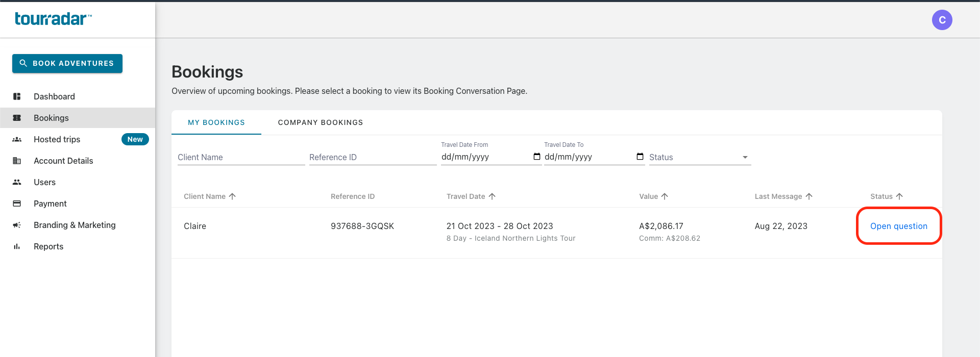Click the Book Adventures button
The height and width of the screenshot is (357, 980).
[67, 63]
